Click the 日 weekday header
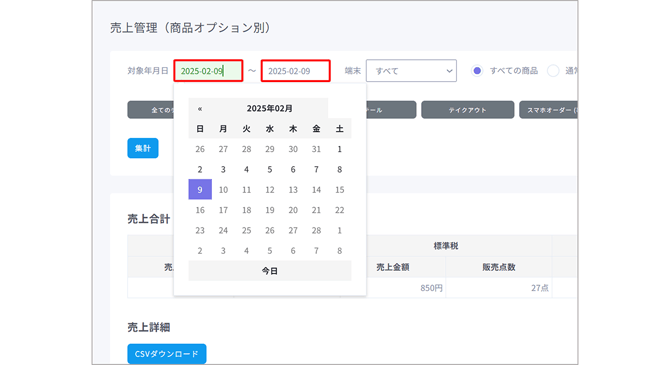Viewport: 670px width, 365px height. click(x=200, y=129)
